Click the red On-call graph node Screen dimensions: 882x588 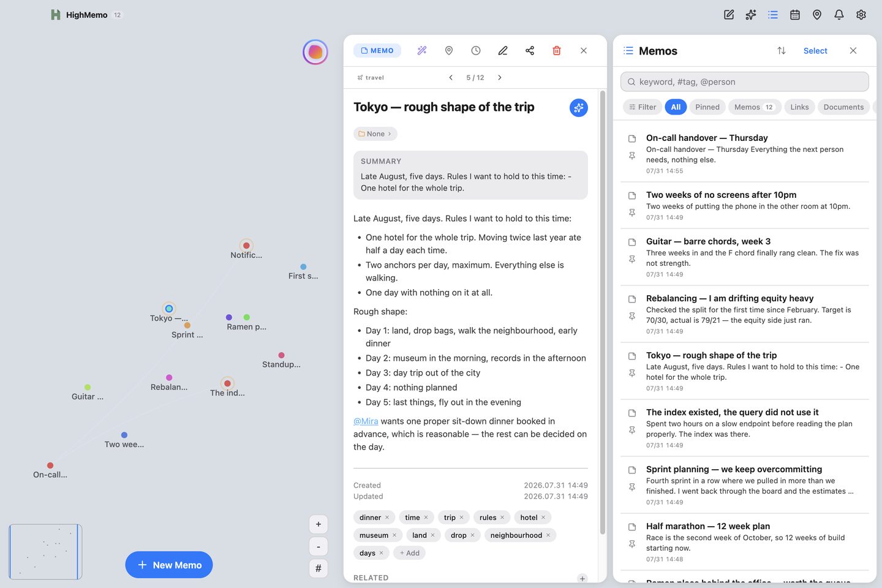click(x=50, y=466)
